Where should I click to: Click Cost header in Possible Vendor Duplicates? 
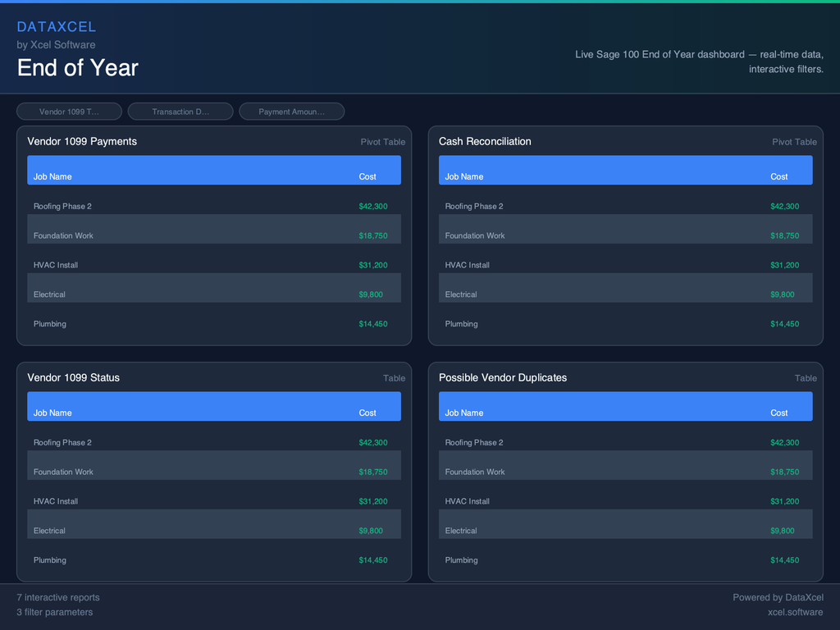tap(778, 413)
